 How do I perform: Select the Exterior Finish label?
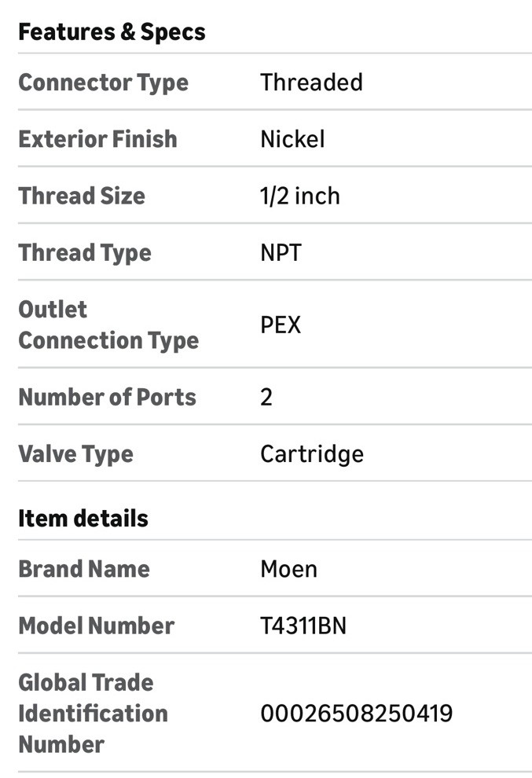(97, 139)
